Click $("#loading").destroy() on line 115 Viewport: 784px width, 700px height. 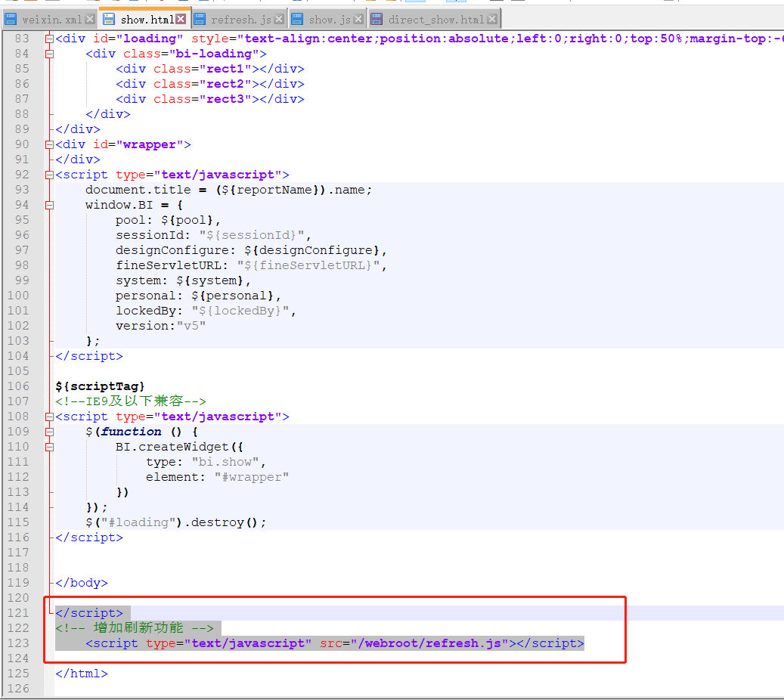coord(175,522)
